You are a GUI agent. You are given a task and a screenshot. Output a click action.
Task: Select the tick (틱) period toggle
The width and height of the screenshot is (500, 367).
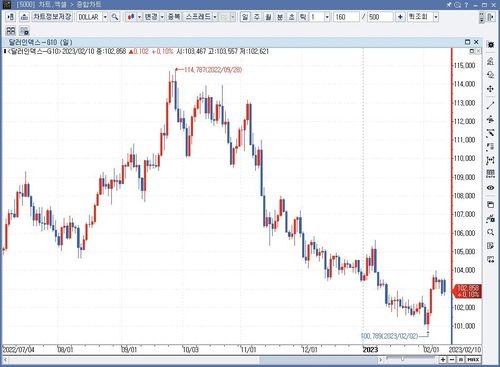[303, 17]
